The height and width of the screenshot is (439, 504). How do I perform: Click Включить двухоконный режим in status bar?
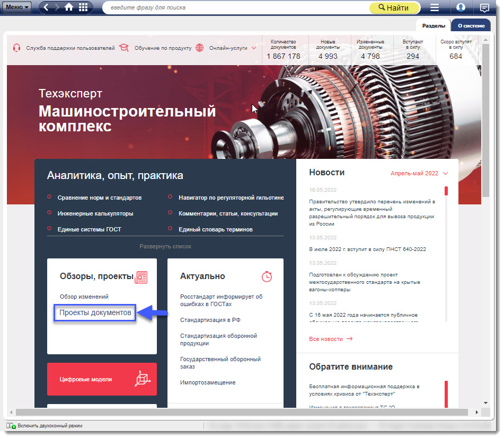[50, 426]
